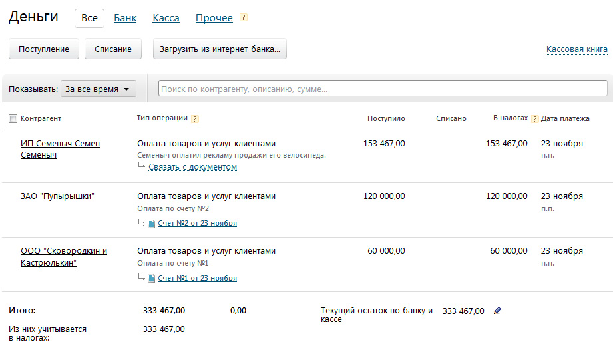613x364 pixels.
Task: Select the Прочее tab
Action: 214,18
